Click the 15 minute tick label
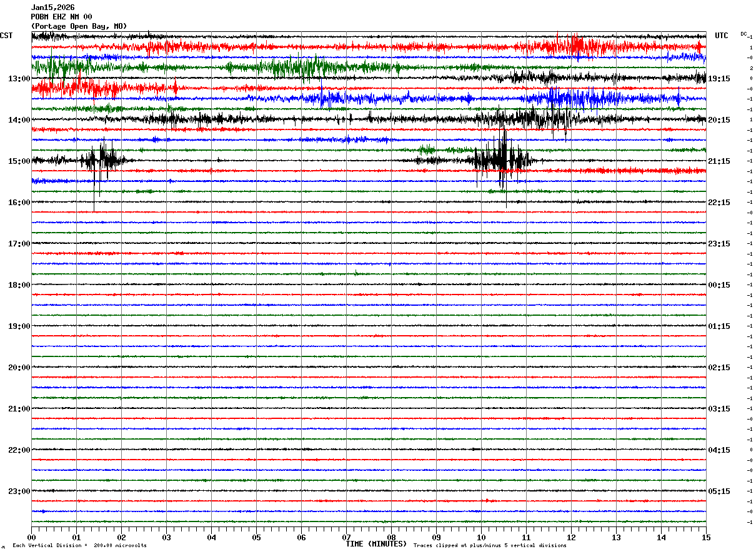756x554 pixels. [x=706, y=537]
